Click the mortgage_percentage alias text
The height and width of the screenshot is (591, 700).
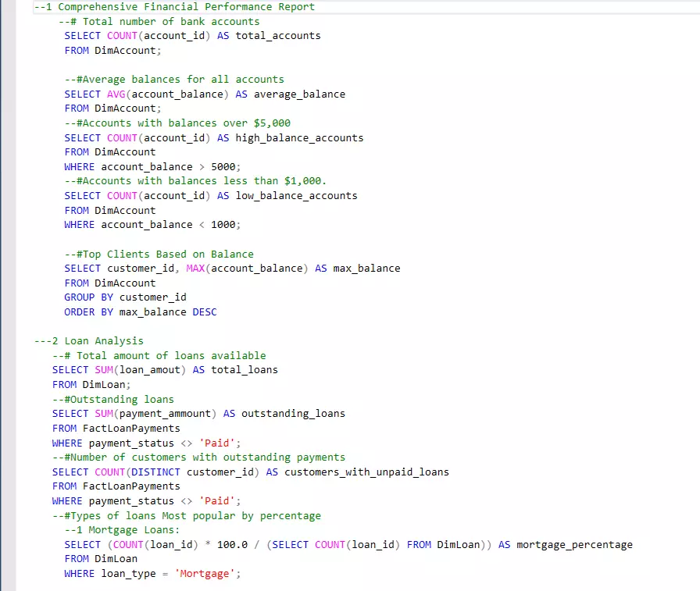[x=576, y=544]
